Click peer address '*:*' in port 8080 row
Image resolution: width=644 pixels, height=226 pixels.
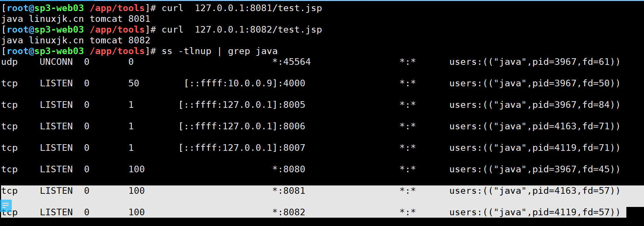pyautogui.click(x=408, y=169)
